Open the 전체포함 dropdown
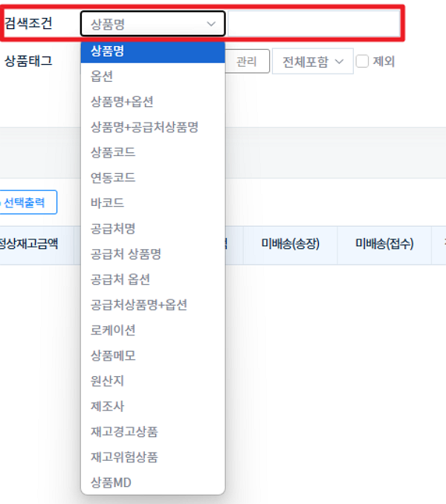446x504 pixels. click(x=312, y=62)
